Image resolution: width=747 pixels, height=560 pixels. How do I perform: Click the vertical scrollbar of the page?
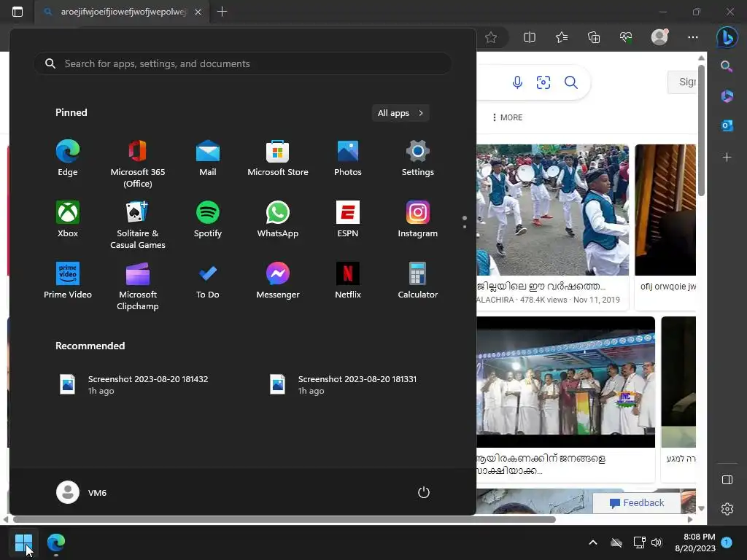701,130
